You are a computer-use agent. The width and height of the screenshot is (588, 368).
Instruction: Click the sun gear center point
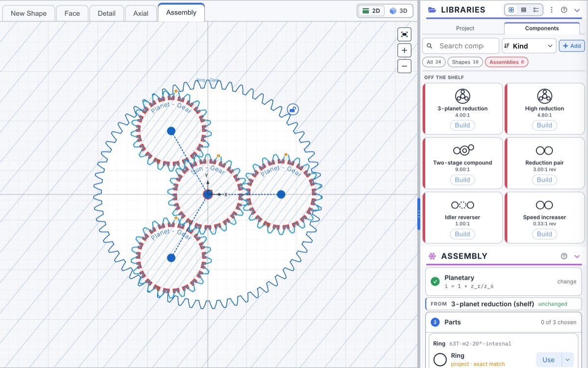tap(208, 194)
